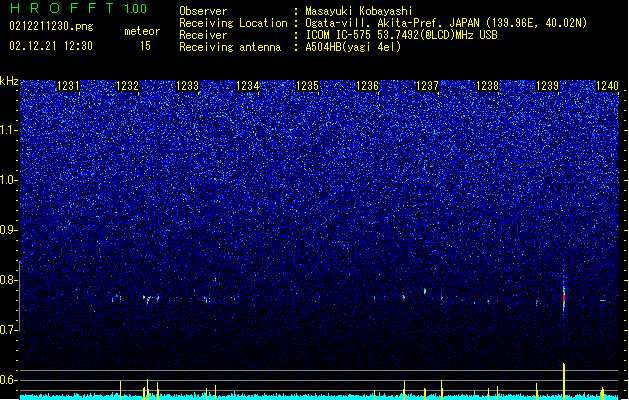Click the 1232 time marker
Screen dimensions: 629x400
127,86
